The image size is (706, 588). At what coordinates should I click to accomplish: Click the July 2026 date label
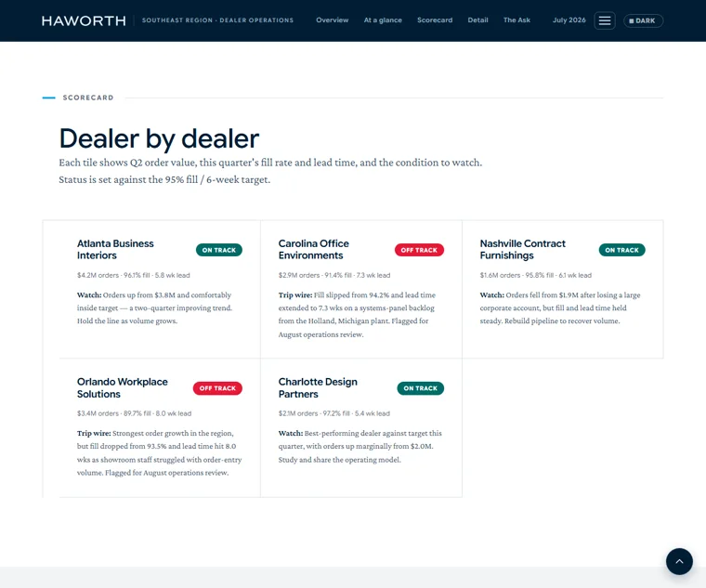click(569, 20)
